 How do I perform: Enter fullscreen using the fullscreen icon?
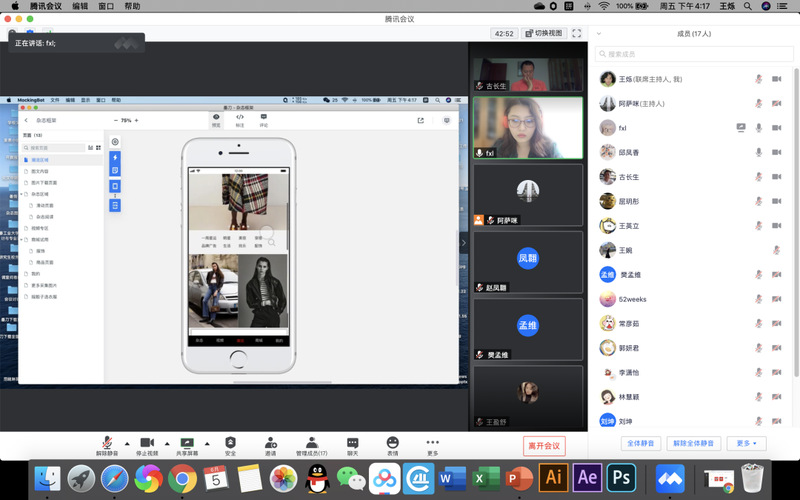(x=577, y=33)
